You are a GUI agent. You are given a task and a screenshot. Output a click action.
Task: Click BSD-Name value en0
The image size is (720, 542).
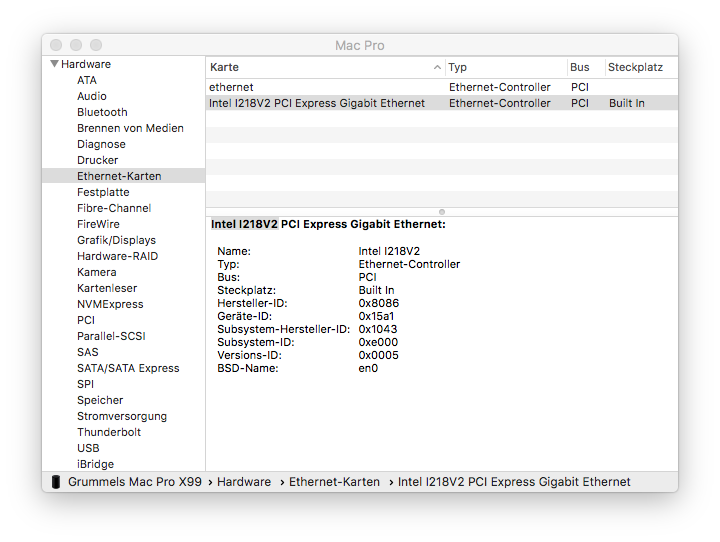coord(368,368)
